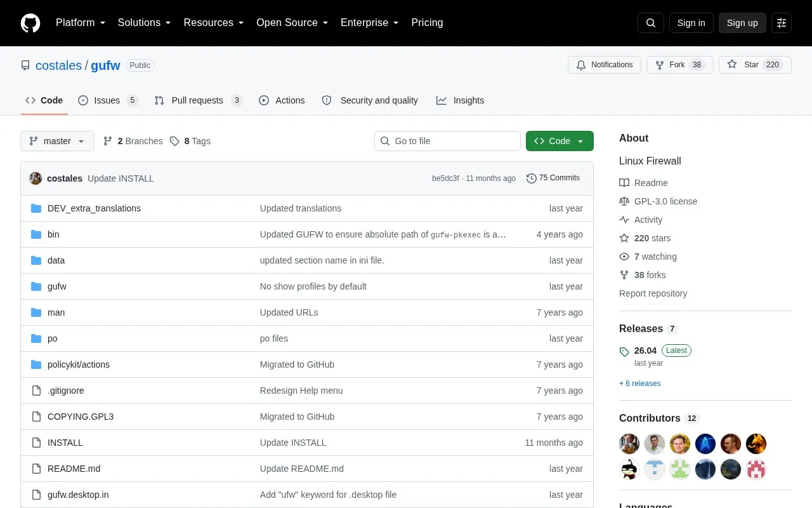
Task: Click the repository book icon
Action: point(25,65)
